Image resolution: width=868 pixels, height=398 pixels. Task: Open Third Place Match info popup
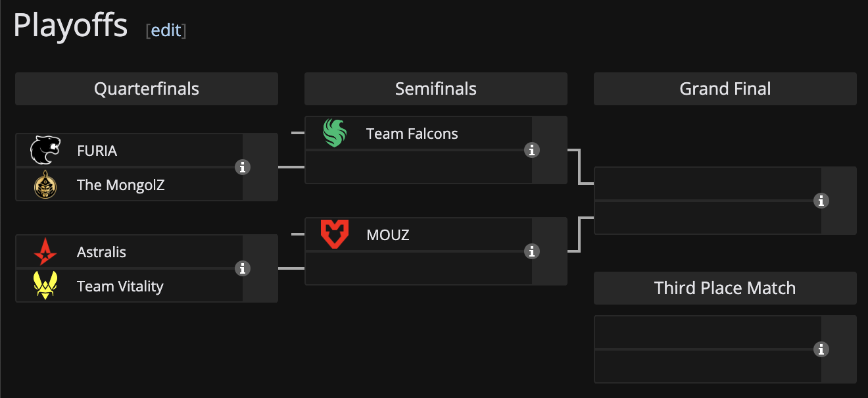click(x=821, y=349)
